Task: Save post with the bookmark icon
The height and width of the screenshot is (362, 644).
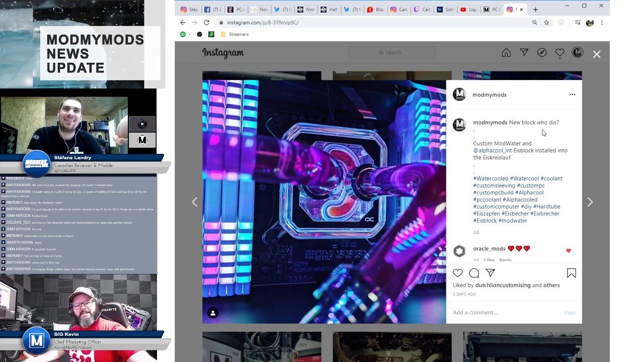Action: pos(572,273)
